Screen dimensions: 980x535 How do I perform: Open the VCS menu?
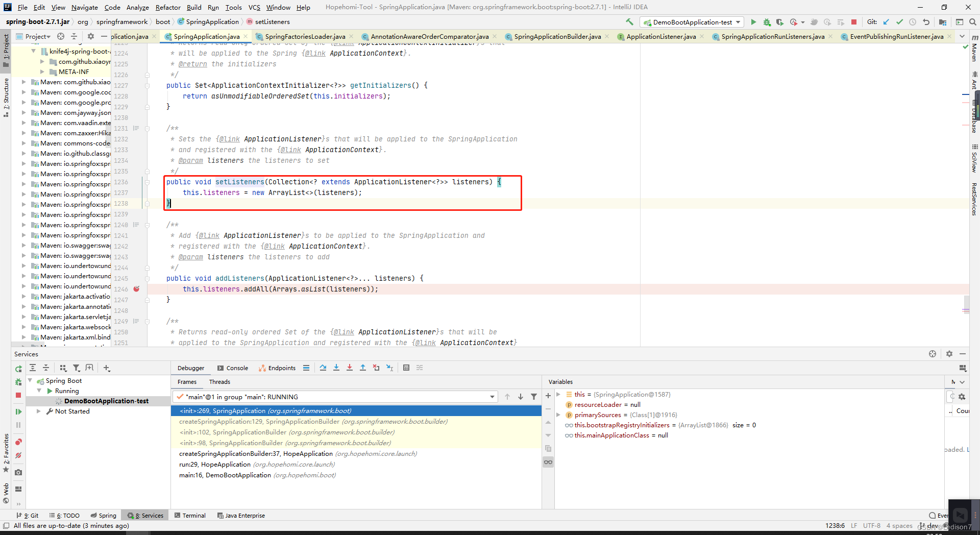click(x=254, y=7)
